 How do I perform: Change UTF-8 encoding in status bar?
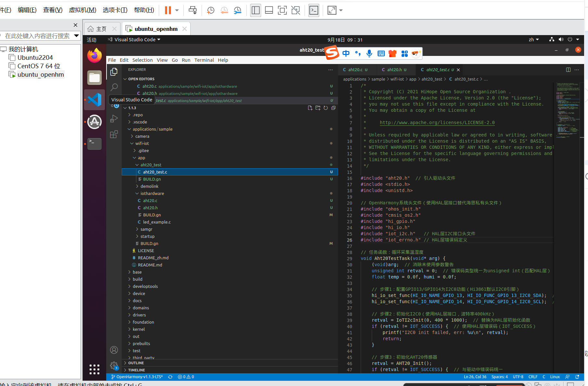pyautogui.click(x=518, y=377)
